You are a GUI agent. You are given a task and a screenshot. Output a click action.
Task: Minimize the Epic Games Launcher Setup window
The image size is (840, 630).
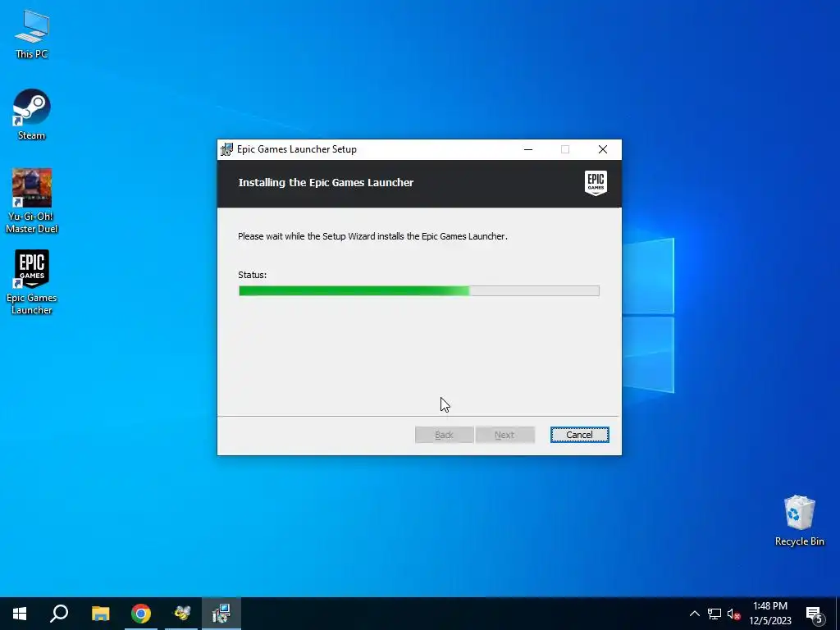click(x=528, y=149)
